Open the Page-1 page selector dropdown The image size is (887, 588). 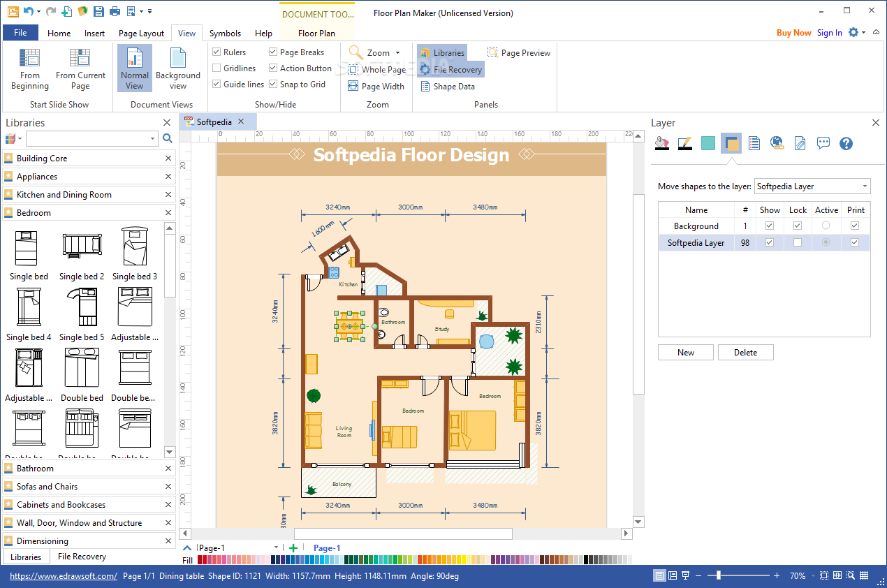(x=277, y=548)
